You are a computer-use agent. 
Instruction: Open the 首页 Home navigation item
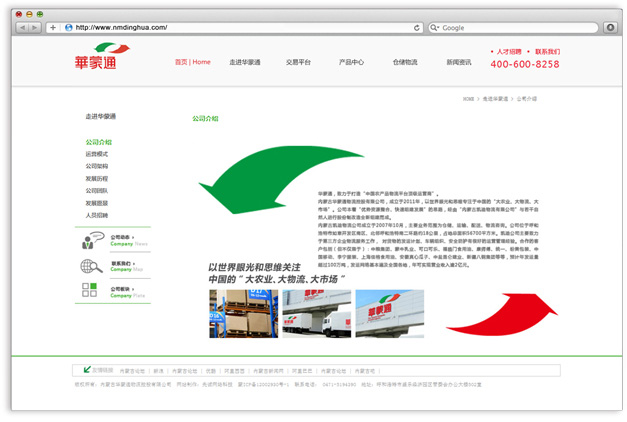(192, 62)
